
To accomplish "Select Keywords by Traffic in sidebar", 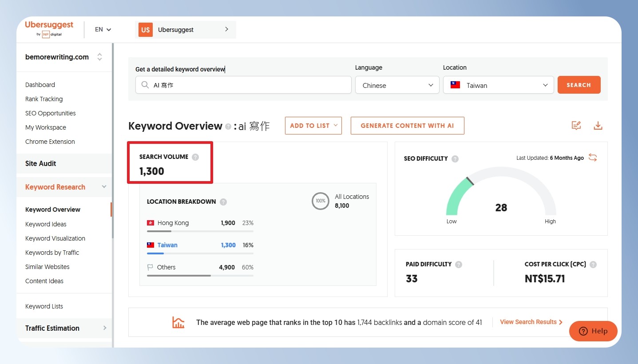I will click(x=52, y=253).
